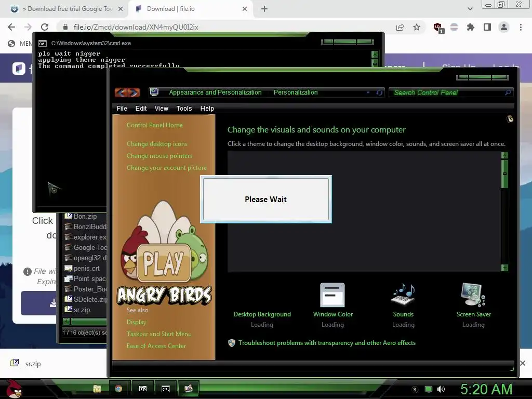Click the shield icon next to Troubleshoot
Image resolution: width=532 pixels, height=399 pixels.
(x=232, y=343)
